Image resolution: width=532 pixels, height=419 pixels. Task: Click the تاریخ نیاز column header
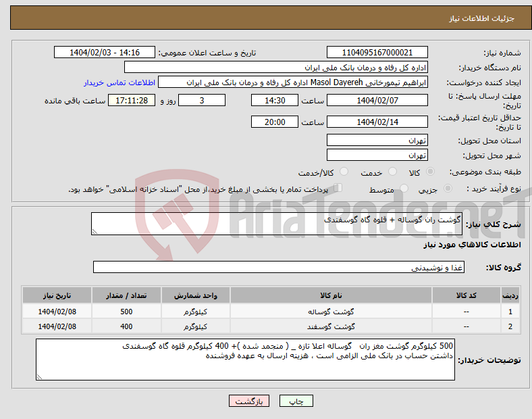point(57,295)
